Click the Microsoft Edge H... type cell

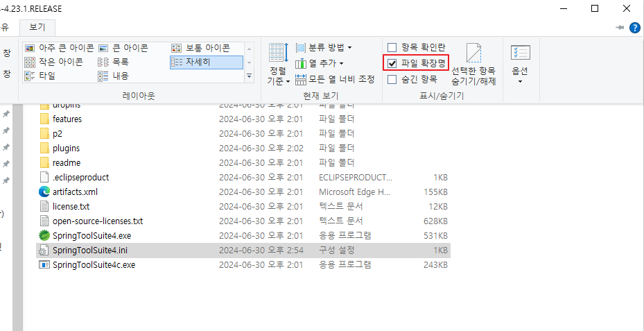coord(354,192)
